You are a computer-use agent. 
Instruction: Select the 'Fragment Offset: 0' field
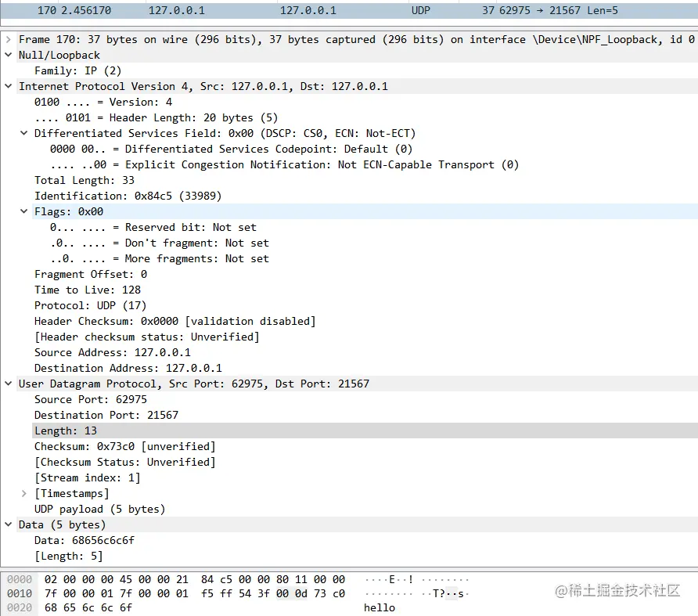pos(91,275)
